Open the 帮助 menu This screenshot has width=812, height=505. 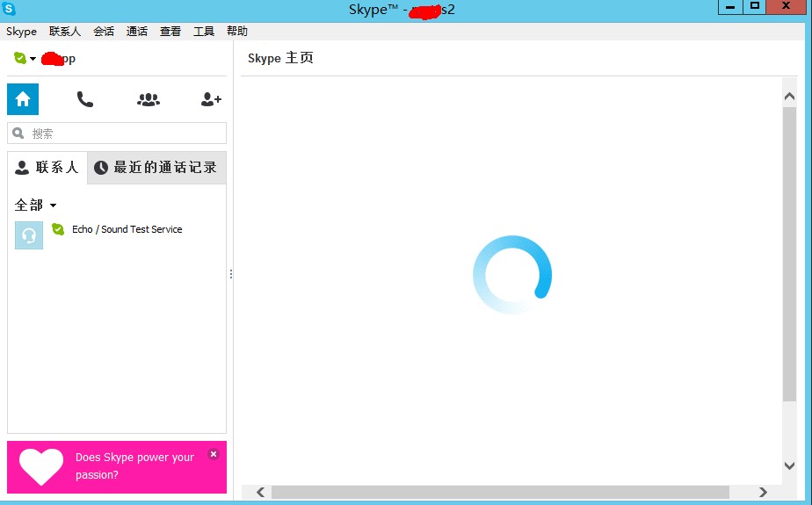pos(237,31)
